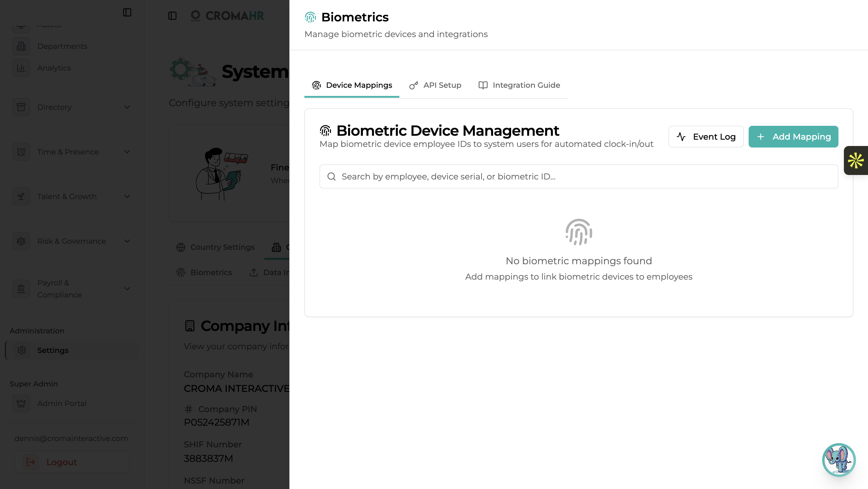Collapse the sidebar with the panel icon

(127, 12)
